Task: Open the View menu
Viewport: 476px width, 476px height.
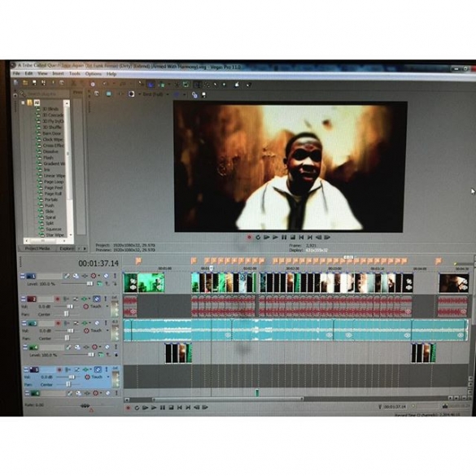Action: click(42, 73)
